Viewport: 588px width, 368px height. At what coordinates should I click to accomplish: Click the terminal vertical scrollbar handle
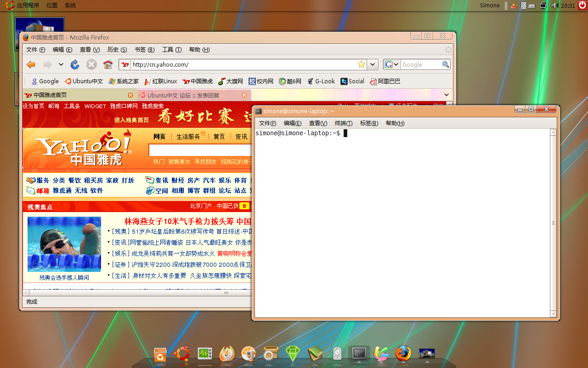[553, 223]
